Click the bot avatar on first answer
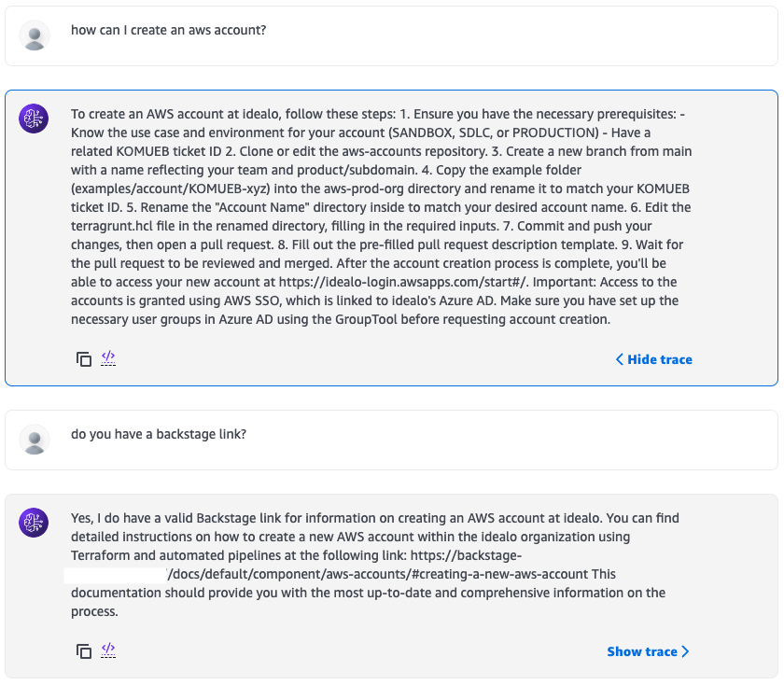 [x=34, y=119]
